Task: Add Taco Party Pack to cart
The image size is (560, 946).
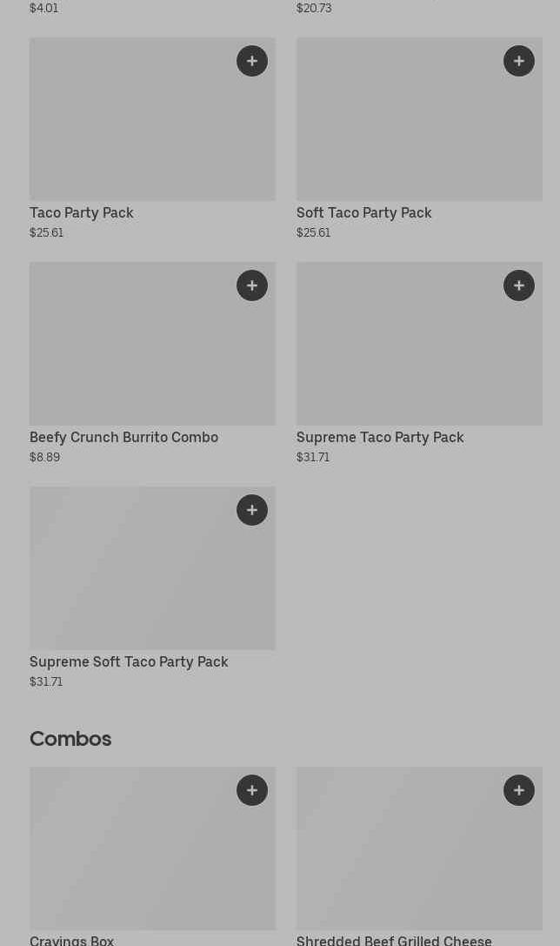Action: [252, 61]
